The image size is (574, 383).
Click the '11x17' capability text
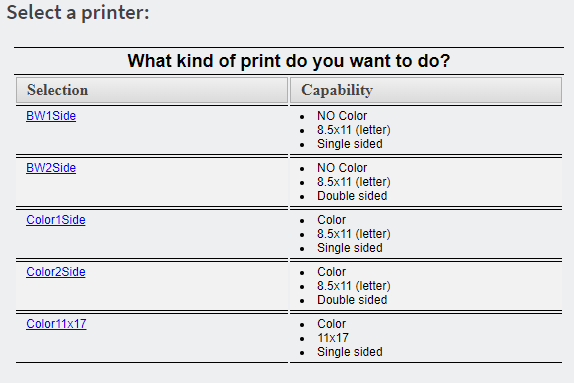click(x=333, y=338)
